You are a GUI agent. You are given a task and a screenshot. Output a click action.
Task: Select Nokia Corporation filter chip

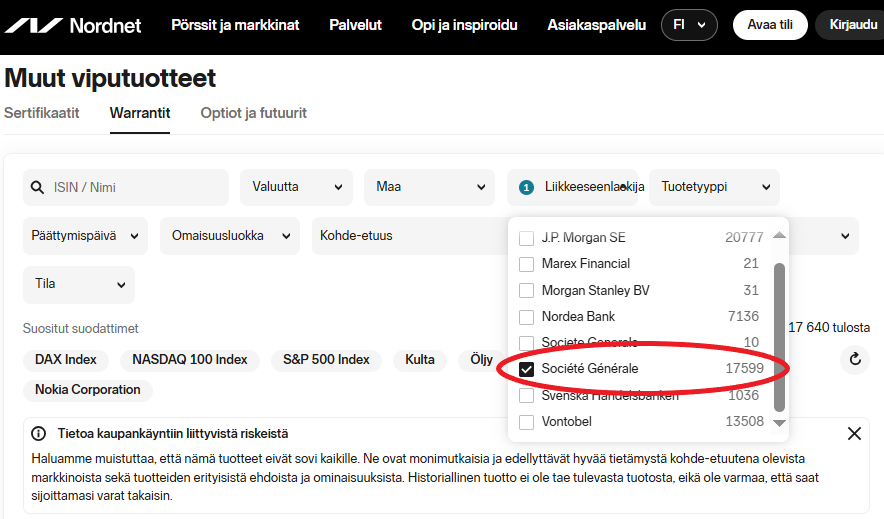click(x=88, y=390)
